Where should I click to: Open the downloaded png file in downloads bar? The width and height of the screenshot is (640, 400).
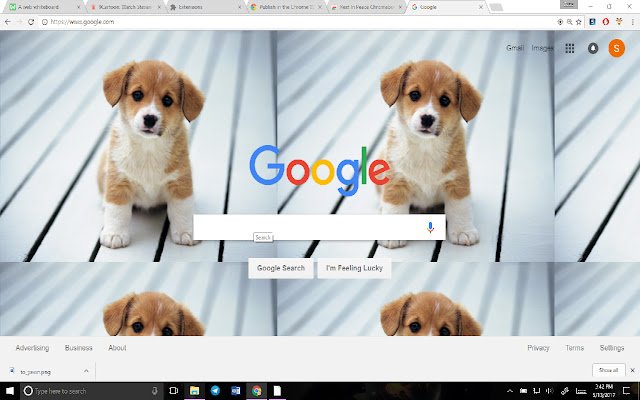pyautogui.click(x=35, y=372)
